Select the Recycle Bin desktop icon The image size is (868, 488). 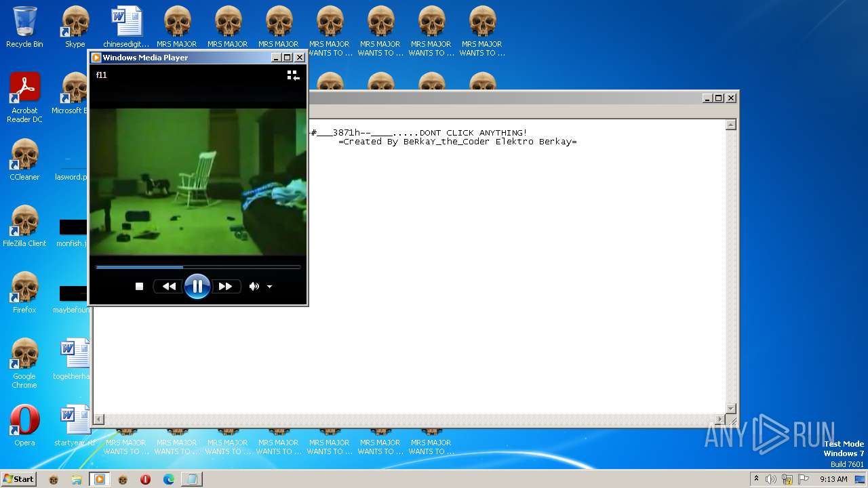[24, 27]
